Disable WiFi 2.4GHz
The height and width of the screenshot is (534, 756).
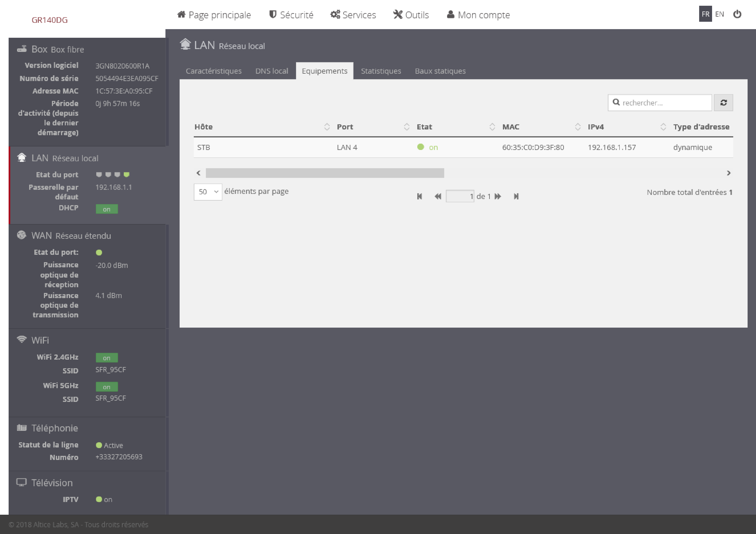106,358
